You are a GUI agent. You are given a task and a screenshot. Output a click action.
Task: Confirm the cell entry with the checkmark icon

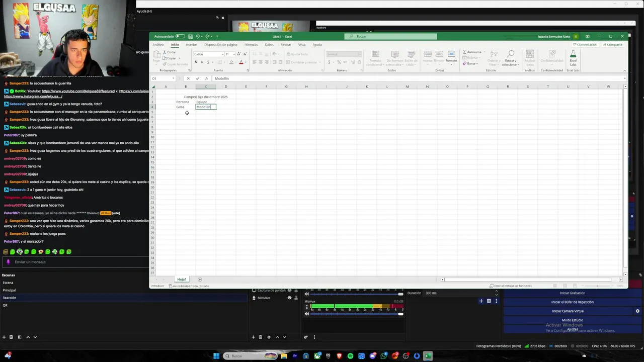pos(197,78)
